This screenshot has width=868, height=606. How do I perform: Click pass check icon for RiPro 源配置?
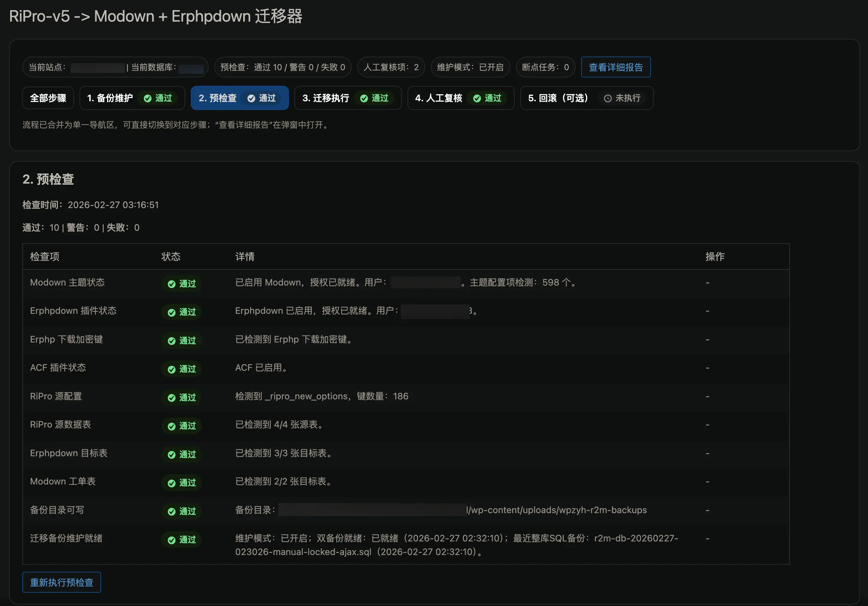click(x=172, y=398)
